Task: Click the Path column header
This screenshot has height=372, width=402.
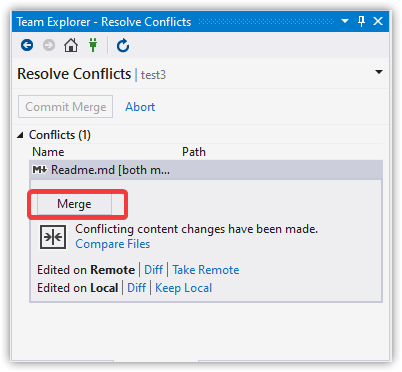Action: (194, 152)
